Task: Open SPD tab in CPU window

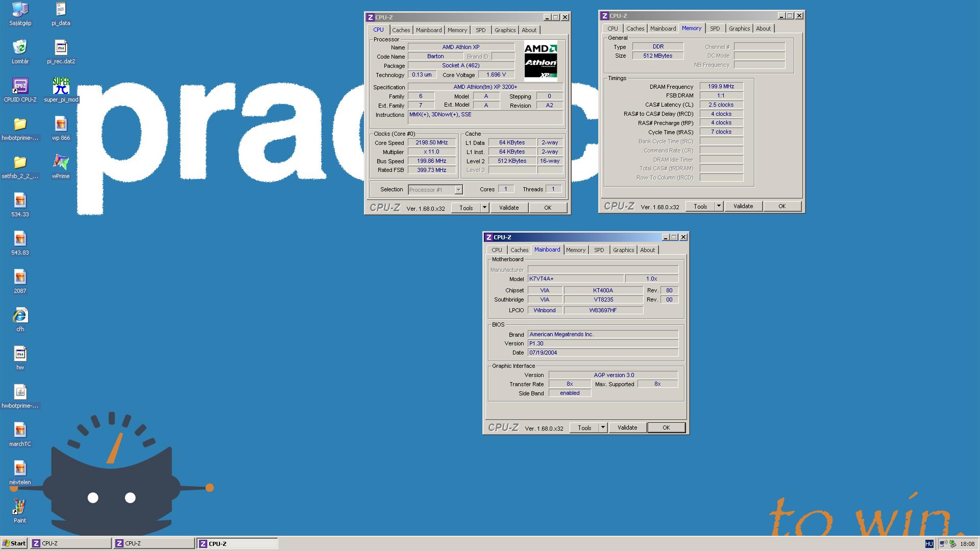Action: (x=480, y=30)
